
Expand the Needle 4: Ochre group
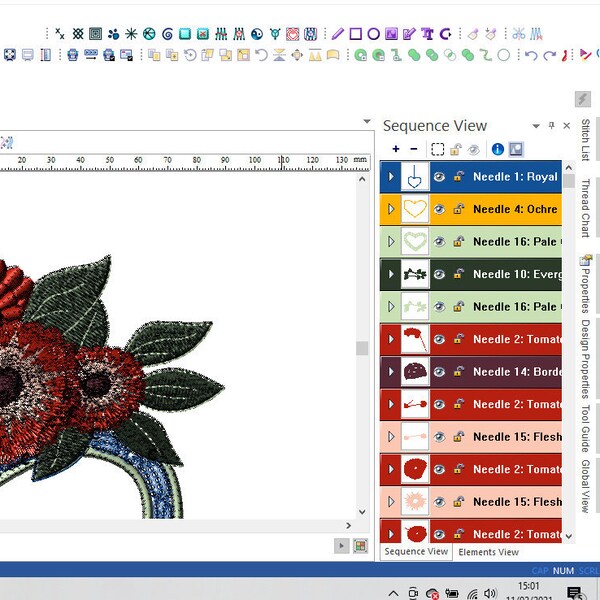coord(391,209)
